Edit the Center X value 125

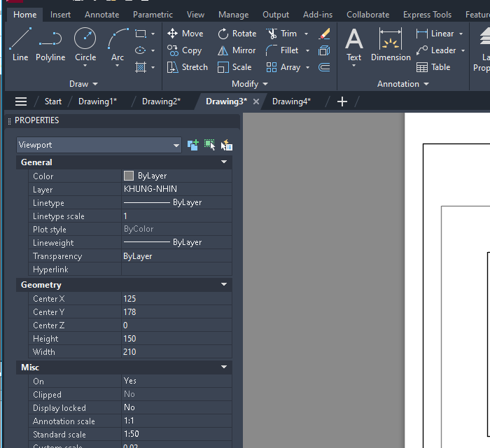point(176,299)
